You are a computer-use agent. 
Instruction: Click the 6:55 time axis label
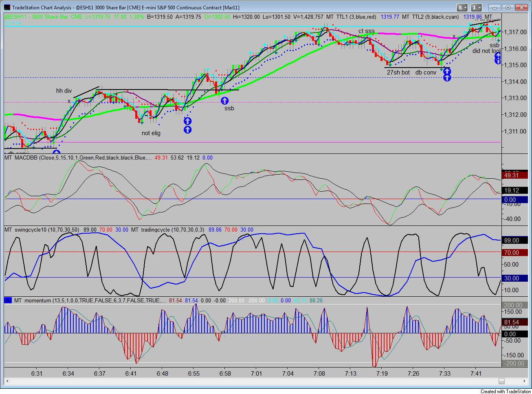[194, 373]
